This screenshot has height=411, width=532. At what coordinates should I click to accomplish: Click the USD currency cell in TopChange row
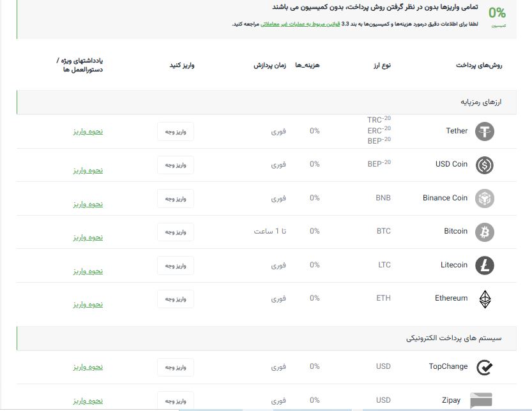(x=383, y=366)
